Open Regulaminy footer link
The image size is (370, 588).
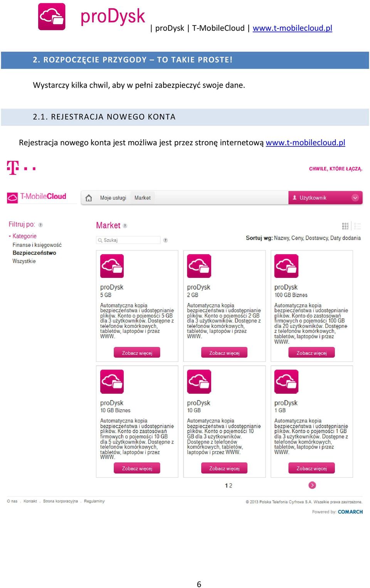click(94, 501)
